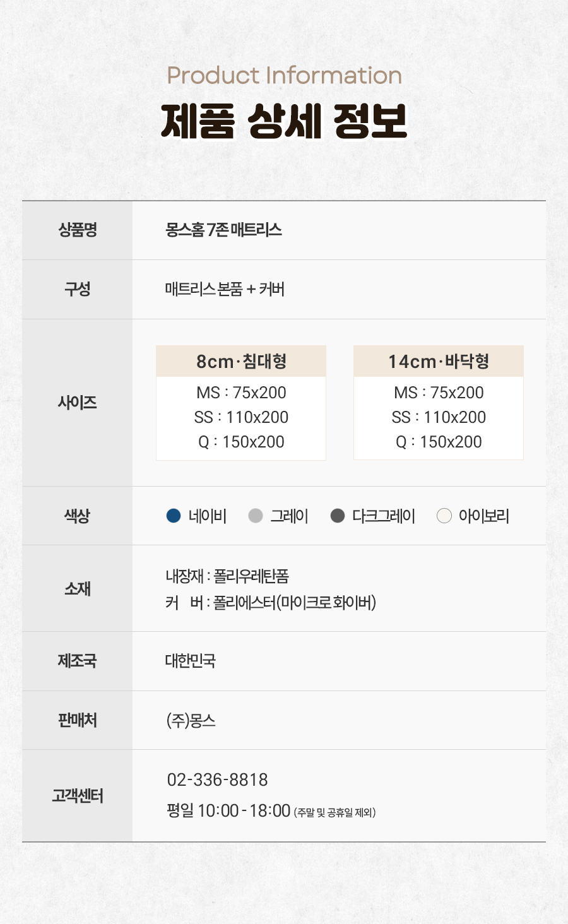The image size is (568, 924).
Task: Click the 상품명 row label
Action: [78, 230]
